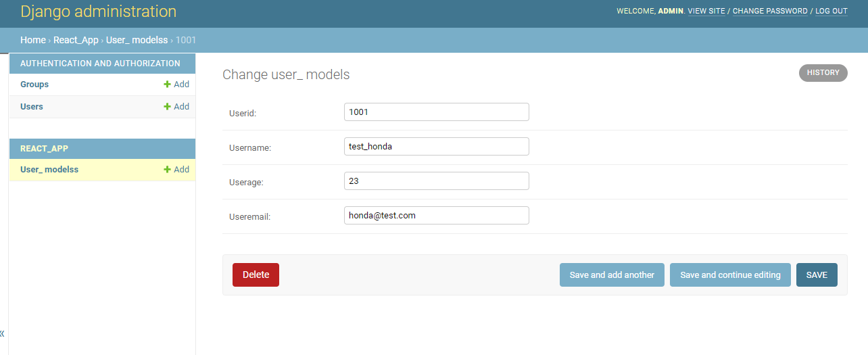The height and width of the screenshot is (355, 868).
Task: Click the green plus icon next to Users
Action: (x=167, y=107)
